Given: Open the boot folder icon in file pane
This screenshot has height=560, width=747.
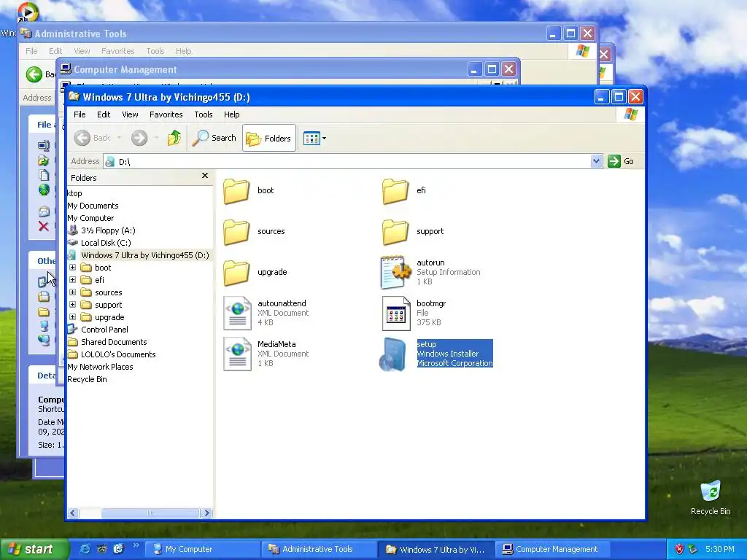Looking at the screenshot, I should tap(236, 191).
